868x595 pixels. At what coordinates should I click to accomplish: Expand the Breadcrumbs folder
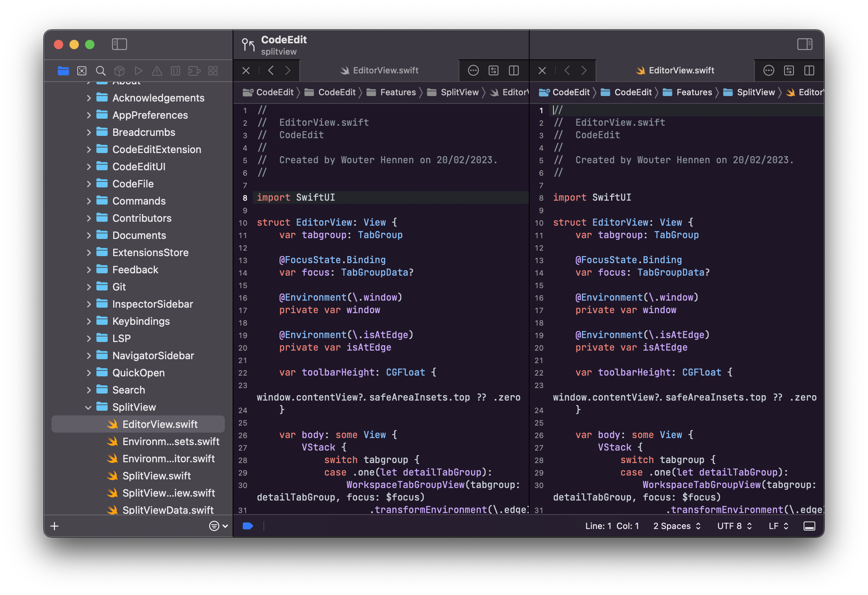pos(89,132)
